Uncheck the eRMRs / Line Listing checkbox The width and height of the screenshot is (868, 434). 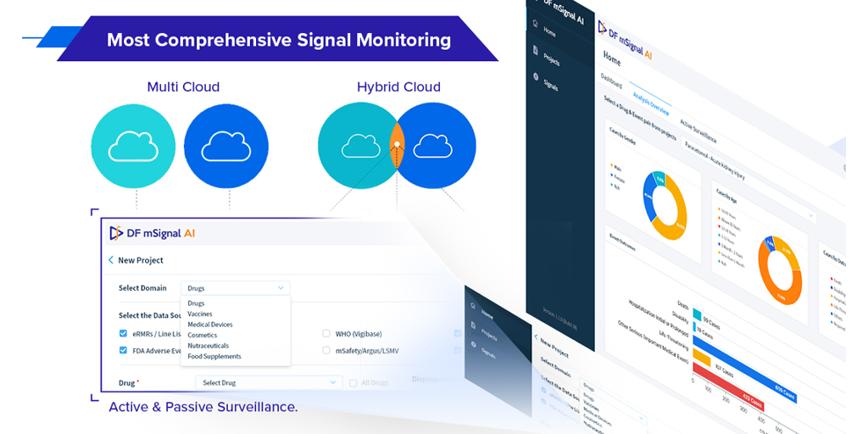124,334
